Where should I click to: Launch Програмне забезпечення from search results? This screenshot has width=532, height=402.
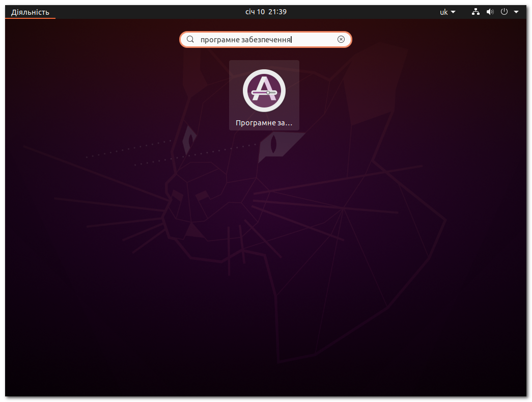264,95
